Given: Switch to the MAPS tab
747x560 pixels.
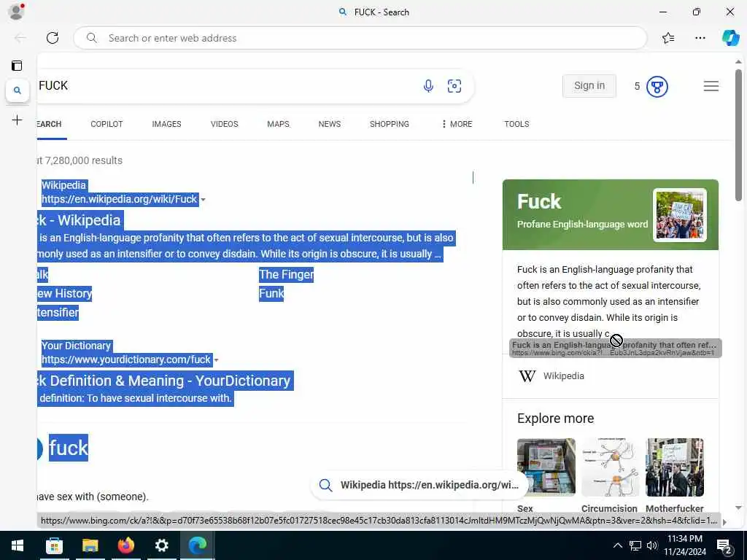Looking at the screenshot, I should (x=278, y=124).
